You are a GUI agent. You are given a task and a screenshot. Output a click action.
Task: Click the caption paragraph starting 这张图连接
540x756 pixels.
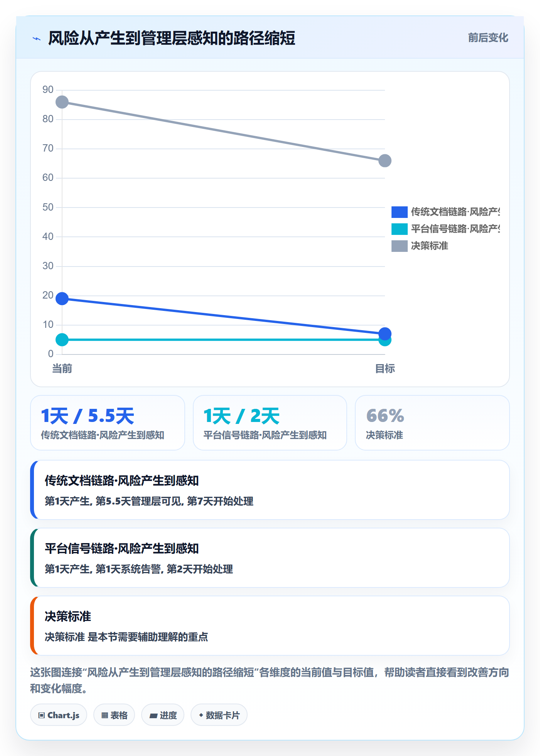[x=270, y=680]
